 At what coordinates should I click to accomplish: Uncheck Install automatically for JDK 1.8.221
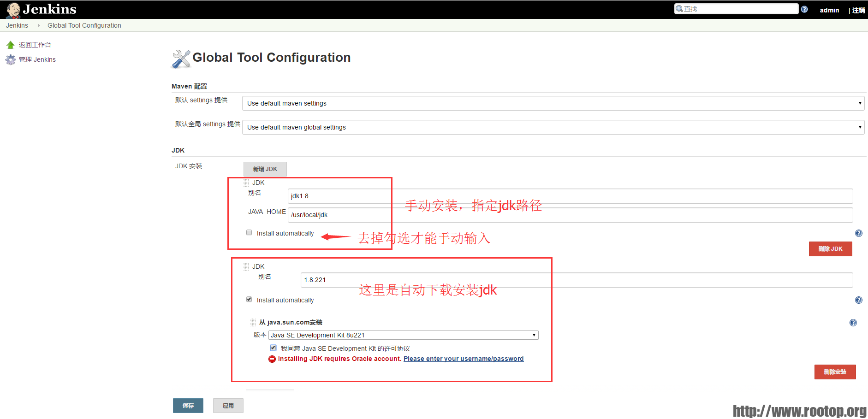pos(249,299)
